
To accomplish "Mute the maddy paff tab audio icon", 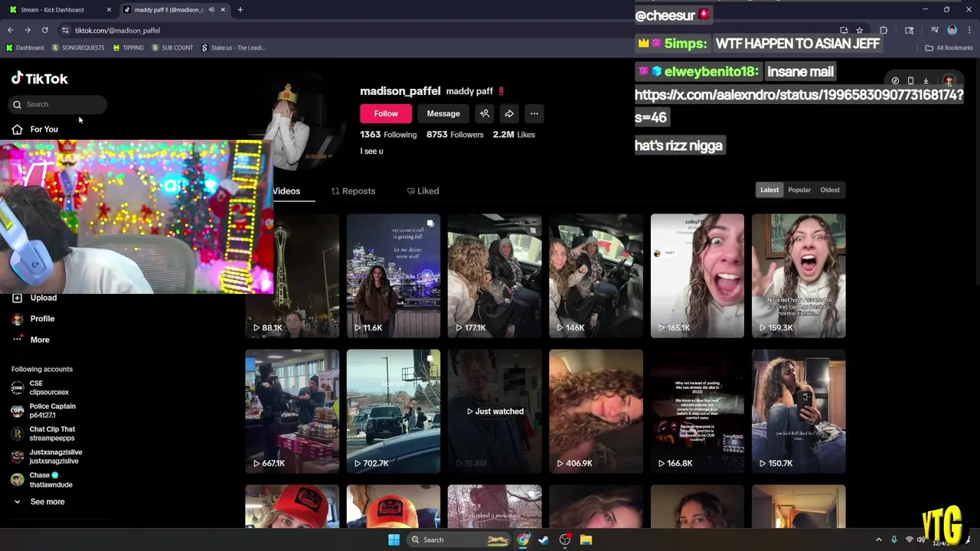I will coord(211,10).
